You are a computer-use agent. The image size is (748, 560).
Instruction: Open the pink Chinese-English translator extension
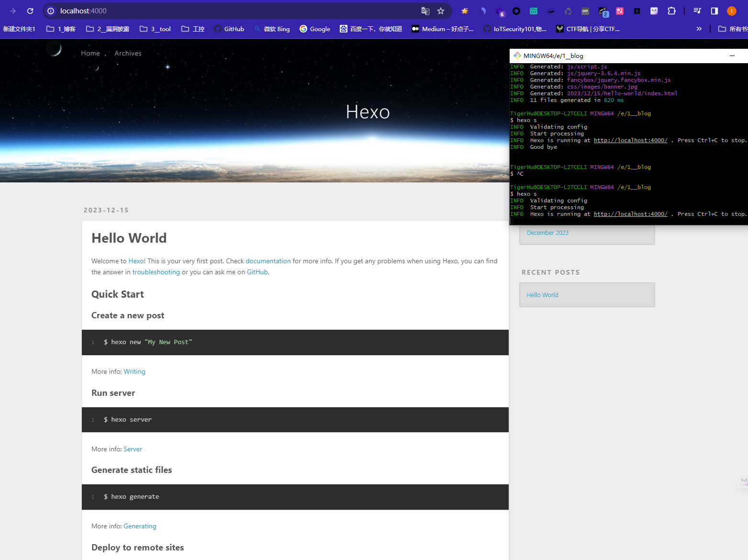(x=620, y=11)
